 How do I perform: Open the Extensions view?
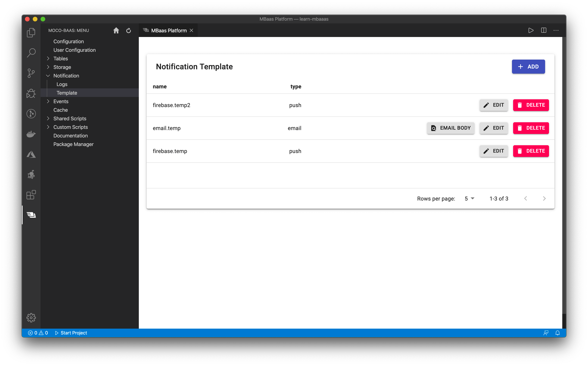click(31, 195)
